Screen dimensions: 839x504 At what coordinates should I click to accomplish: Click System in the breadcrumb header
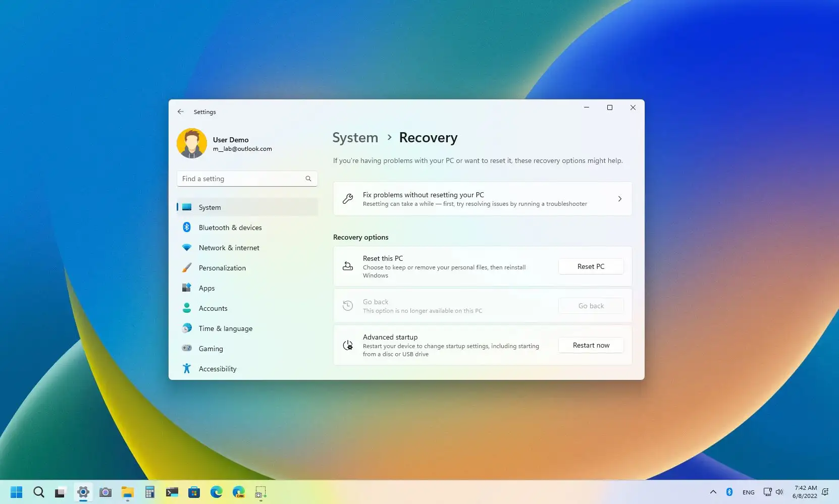[x=355, y=138]
